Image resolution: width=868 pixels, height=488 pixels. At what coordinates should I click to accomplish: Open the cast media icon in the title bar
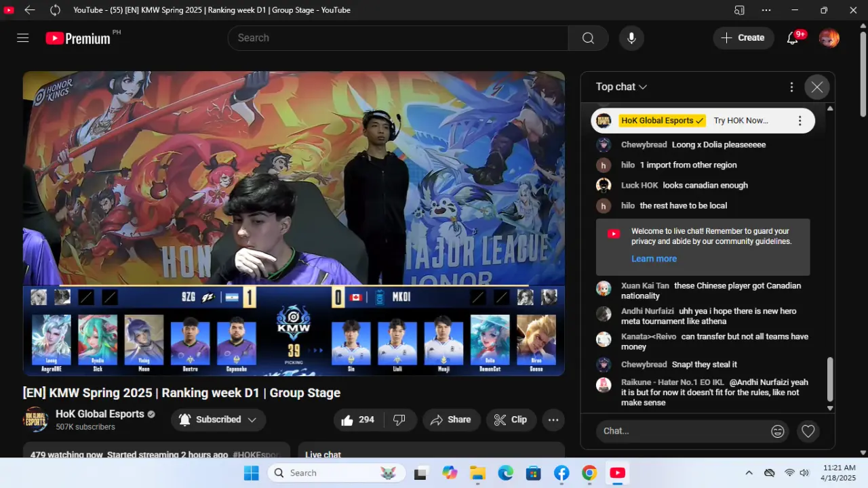coord(739,10)
